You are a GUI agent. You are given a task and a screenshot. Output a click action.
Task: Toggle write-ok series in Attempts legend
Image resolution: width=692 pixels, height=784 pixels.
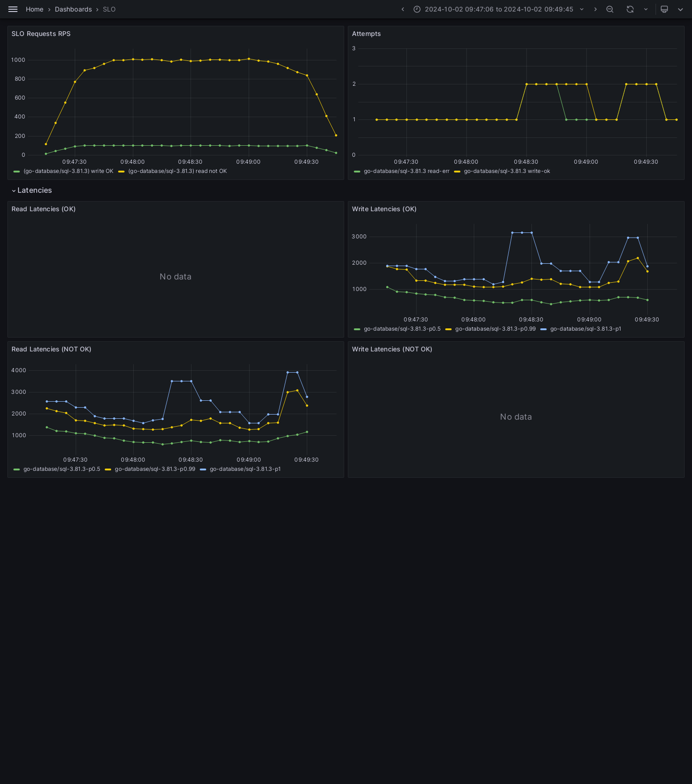click(507, 171)
